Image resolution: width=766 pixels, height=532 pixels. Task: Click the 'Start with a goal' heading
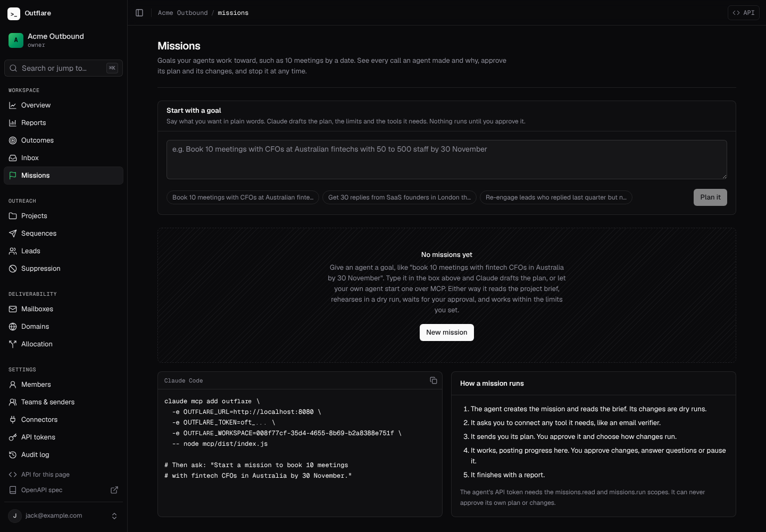tap(194, 111)
